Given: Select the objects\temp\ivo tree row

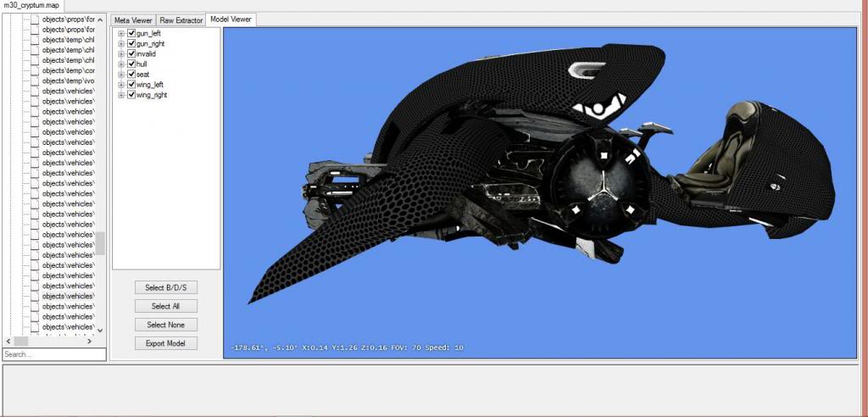Looking at the screenshot, I should [63, 81].
